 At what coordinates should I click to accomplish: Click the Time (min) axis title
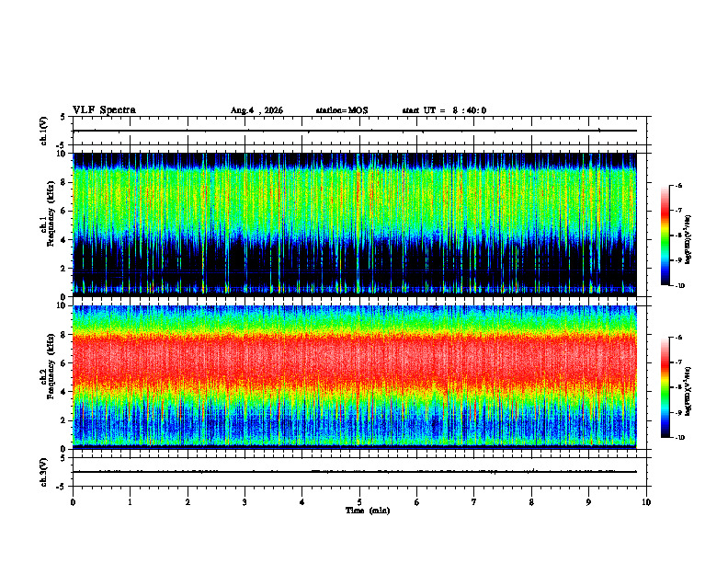368,511
